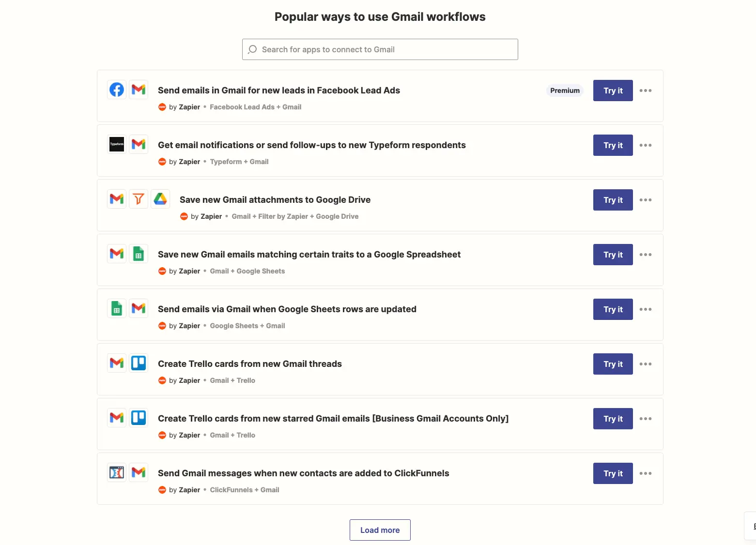This screenshot has height=545, width=756.
Task: Click the Trello icon in the Gmail threads workflow
Action: (139, 363)
